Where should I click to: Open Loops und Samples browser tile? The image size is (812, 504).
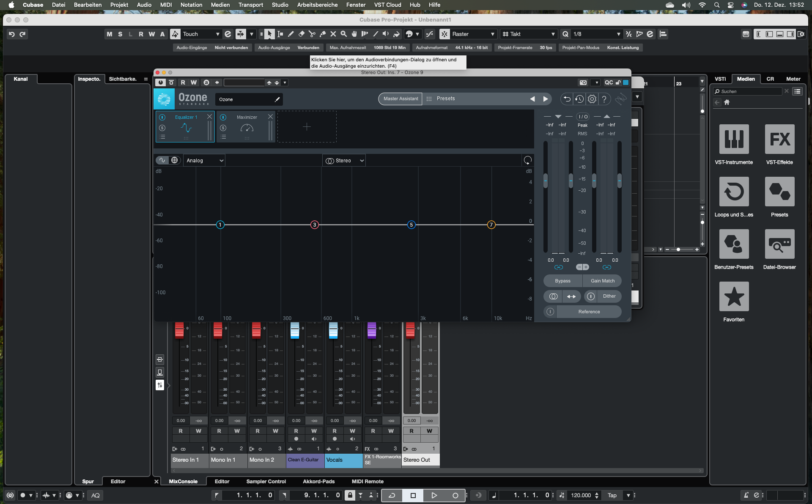tap(734, 192)
